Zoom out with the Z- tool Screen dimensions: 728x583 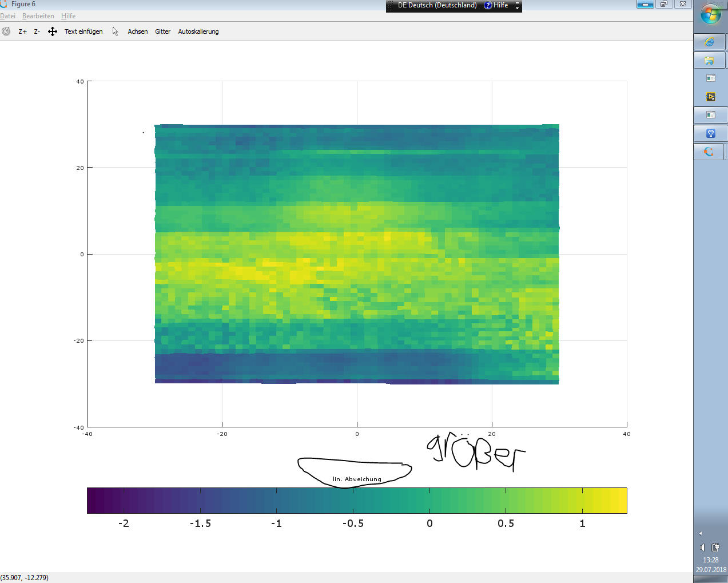coord(37,31)
